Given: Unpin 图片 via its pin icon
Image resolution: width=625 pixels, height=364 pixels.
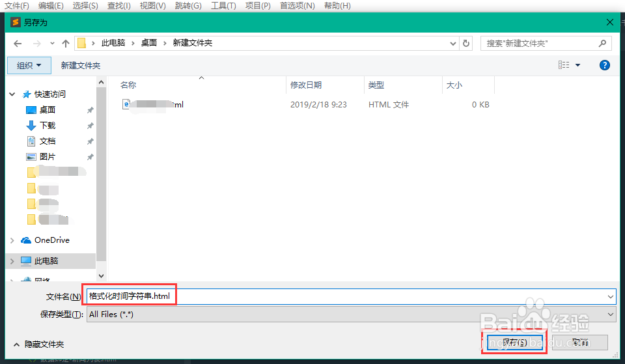Looking at the screenshot, I should coord(90,157).
